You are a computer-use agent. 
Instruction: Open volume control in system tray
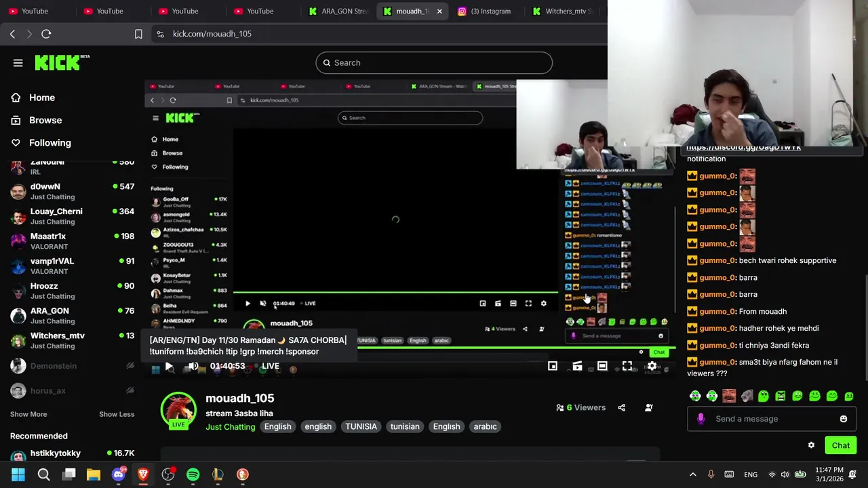click(x=785, y=474)
